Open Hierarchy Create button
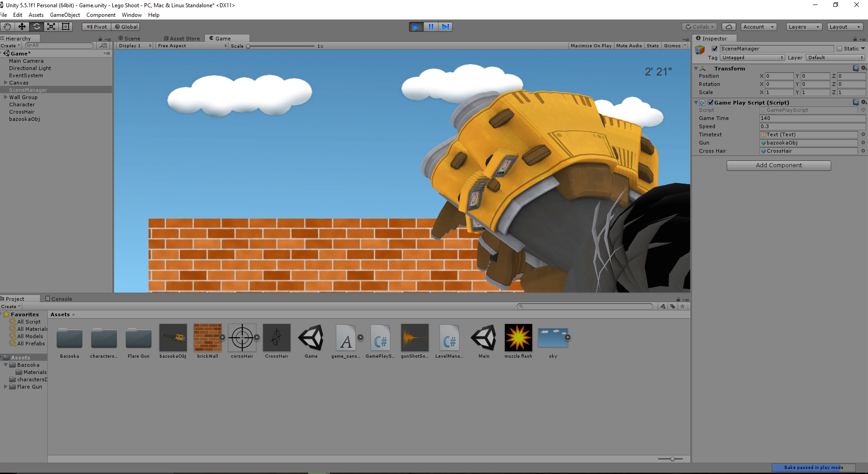Screen dimensions: 868x474 pos(10,45)
